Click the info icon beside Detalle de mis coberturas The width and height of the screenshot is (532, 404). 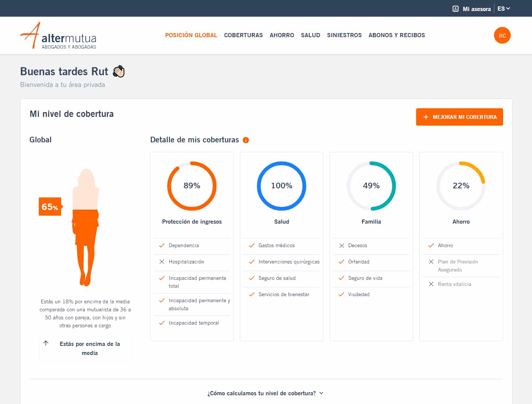click(x=246, y=140)
